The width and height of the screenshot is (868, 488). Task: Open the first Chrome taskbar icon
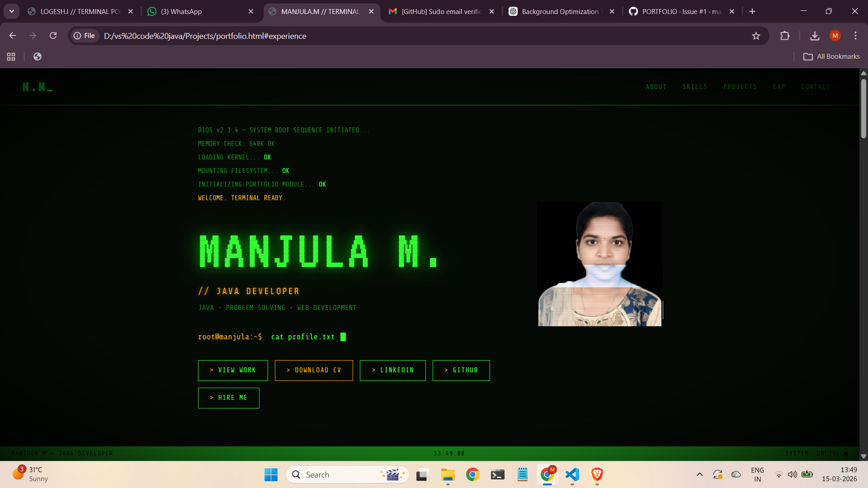click(472, 474)
